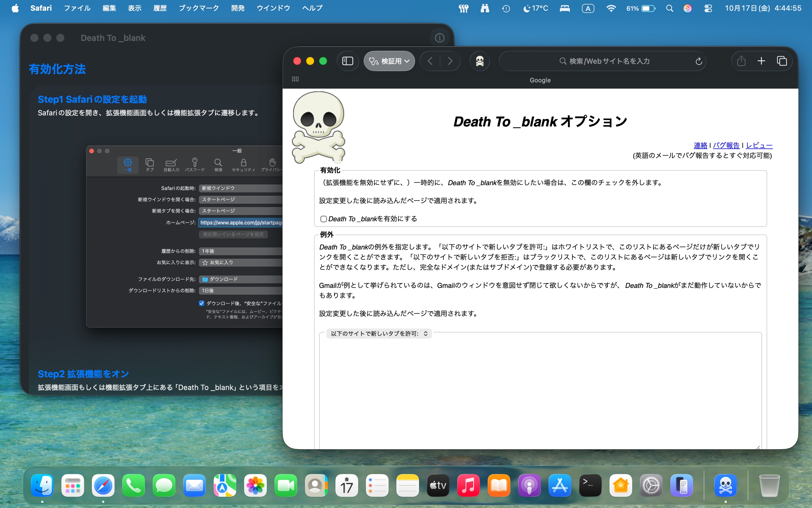
Task: Toggle the Safari sidebar button
Action: pyautogui.click(x=348, y=61)
